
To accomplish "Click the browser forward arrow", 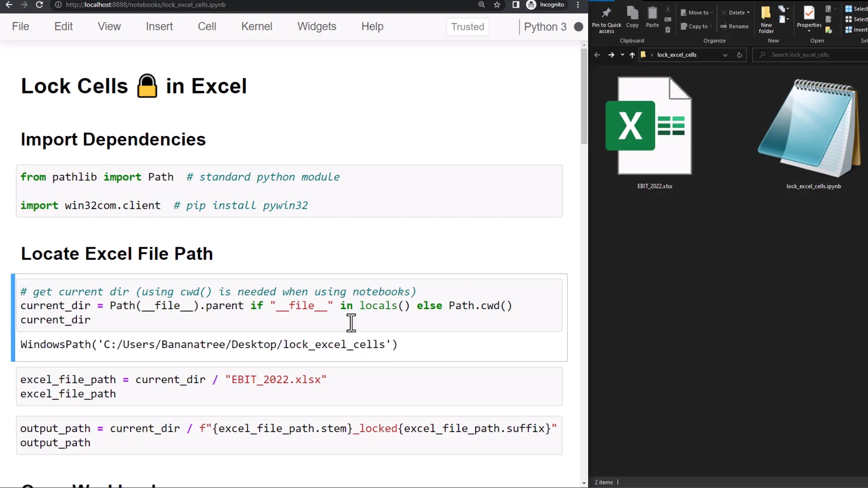I will (x=24, y=5).
